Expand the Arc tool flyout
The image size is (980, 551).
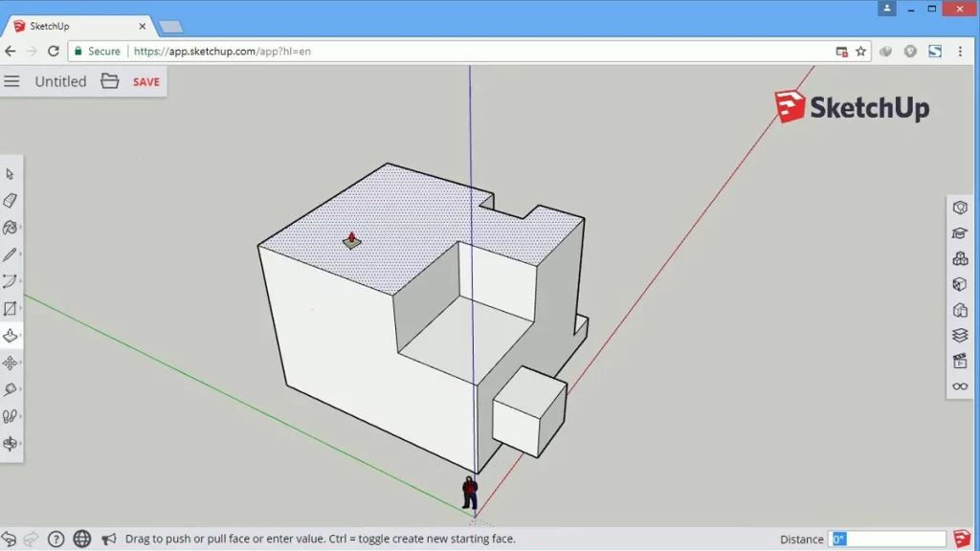click(11, 281)
